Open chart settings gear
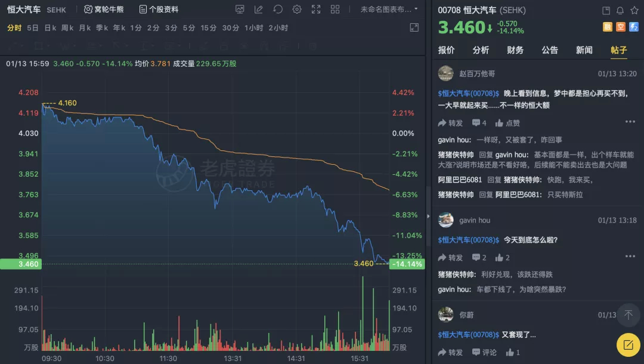The width and height of the screenshot is (644, 364). (297, 9)
